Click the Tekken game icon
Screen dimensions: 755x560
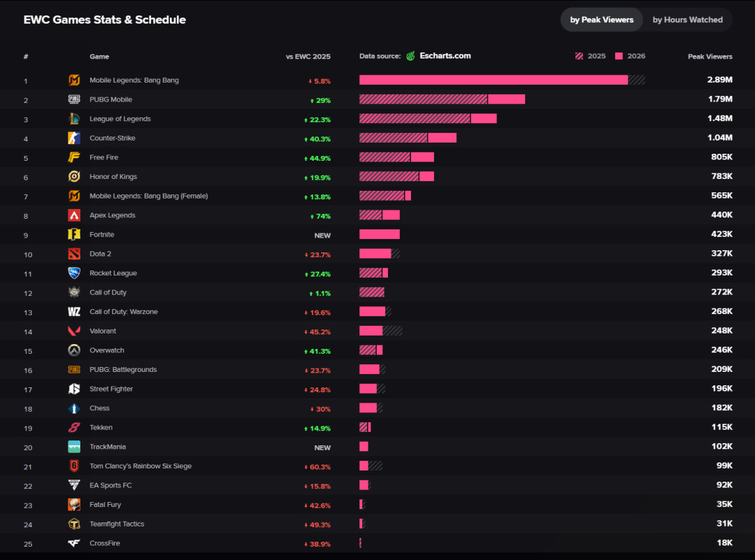pos(74,427)
